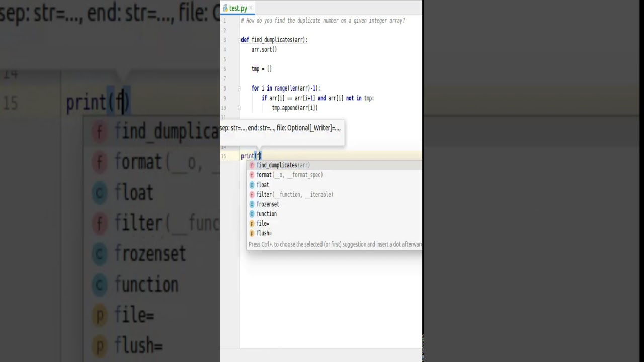
Task: Collapse the for loop fold marker on line 8
Action: tap(239, 88)
